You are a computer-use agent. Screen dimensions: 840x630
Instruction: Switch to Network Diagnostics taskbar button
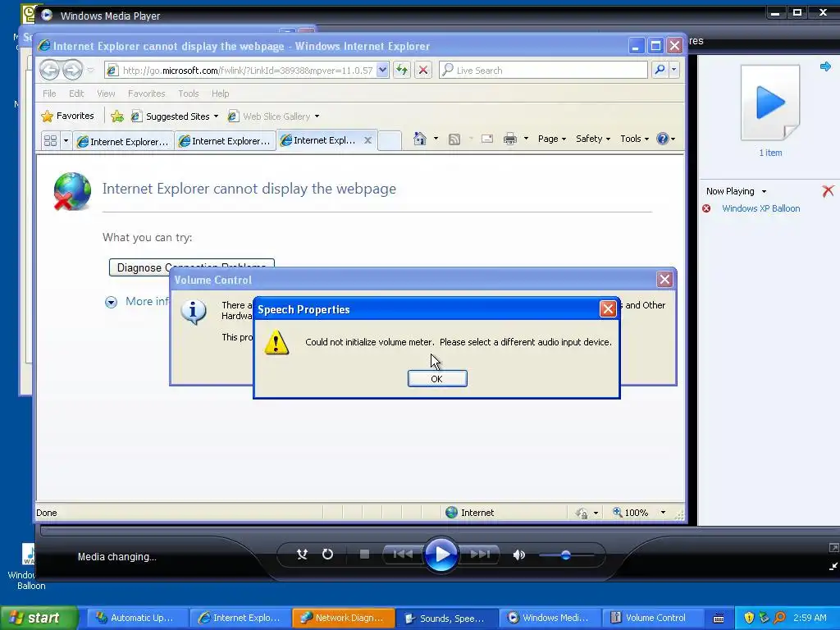pos(344,618)
